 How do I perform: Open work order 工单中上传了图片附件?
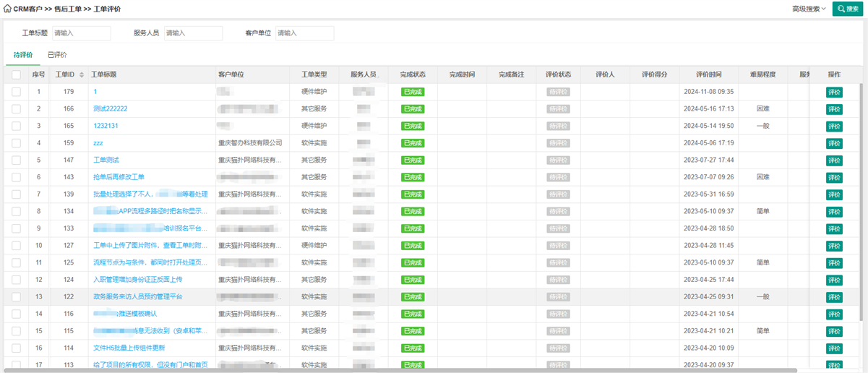coord(151,246)
